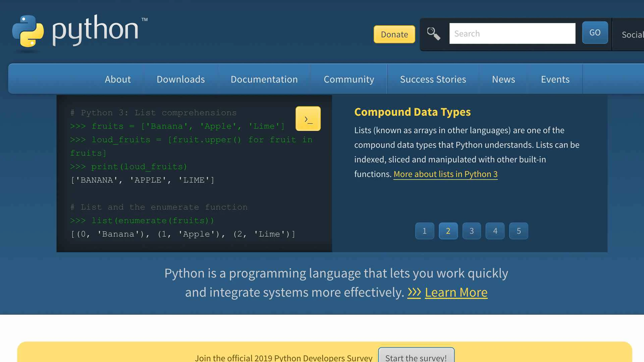Viewport: 644px width, 362px height.
Task: Open the Community menu
Action: [x=348, y=79]
